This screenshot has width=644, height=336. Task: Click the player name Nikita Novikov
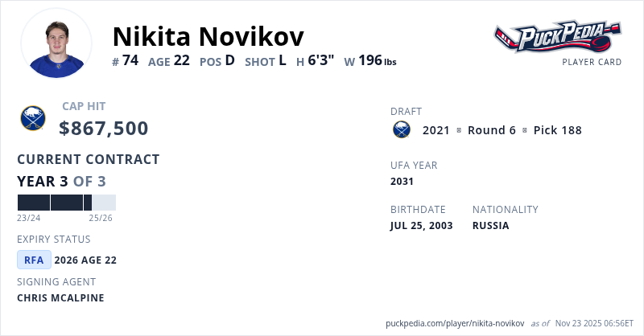[x=208, y=35]
